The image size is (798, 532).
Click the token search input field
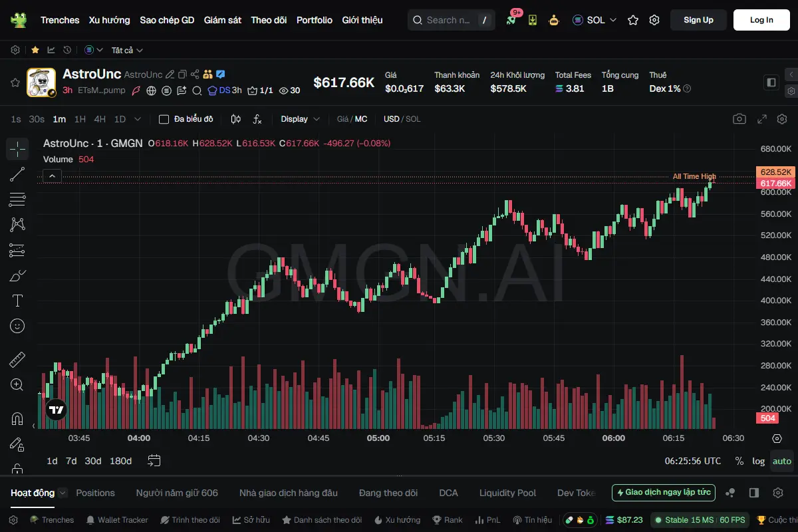point(451,20)
